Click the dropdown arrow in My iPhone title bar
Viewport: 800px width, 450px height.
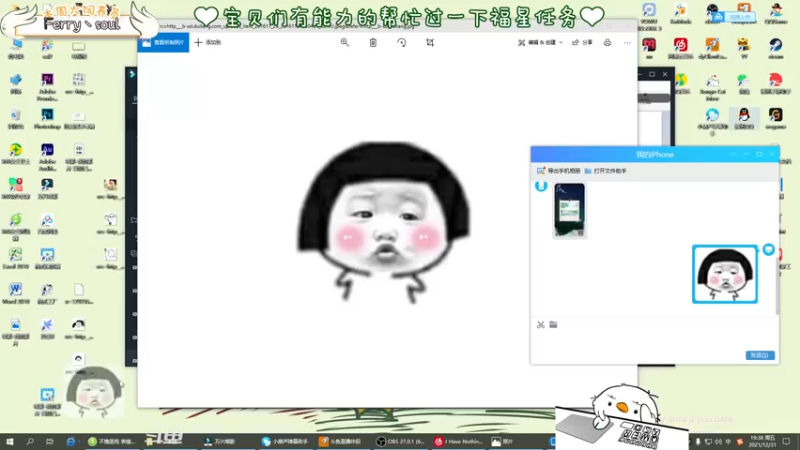point(733,154)
